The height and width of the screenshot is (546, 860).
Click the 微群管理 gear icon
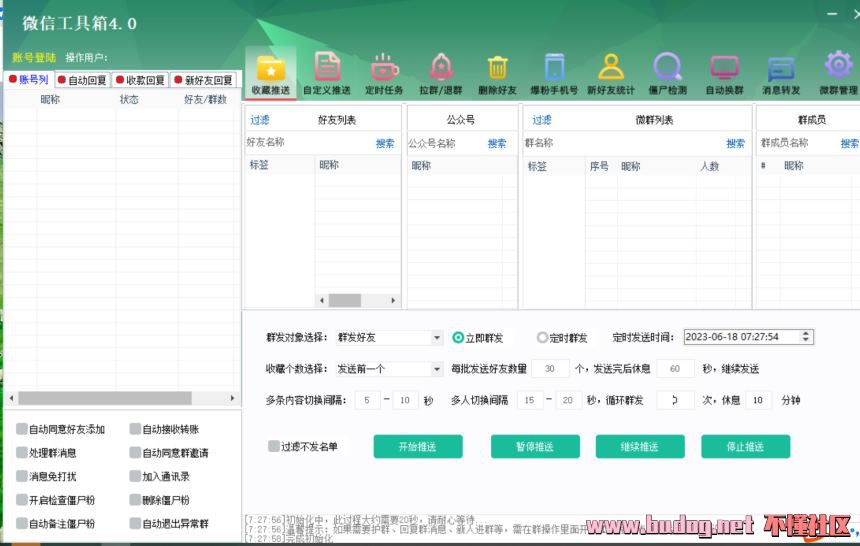click(x=838, y=66)
